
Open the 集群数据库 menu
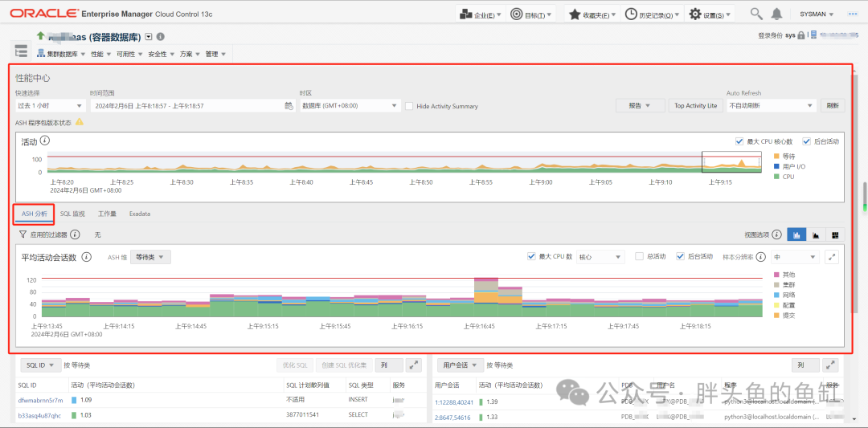click(61, 54)
